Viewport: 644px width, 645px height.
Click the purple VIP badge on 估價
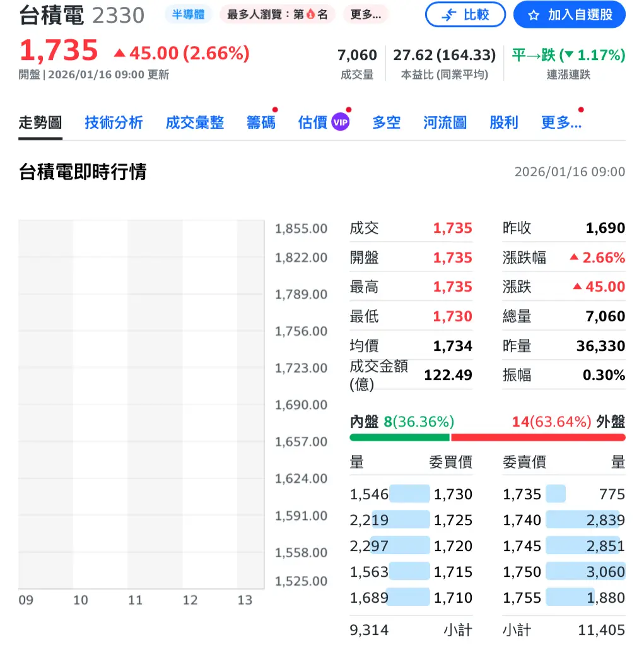(341, 122)
